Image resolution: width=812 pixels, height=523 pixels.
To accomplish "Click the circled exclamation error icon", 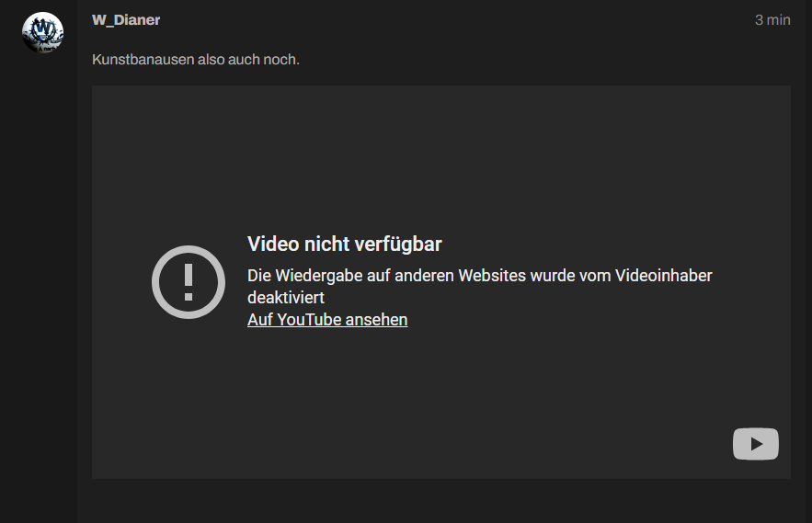I will coord(189,282).
